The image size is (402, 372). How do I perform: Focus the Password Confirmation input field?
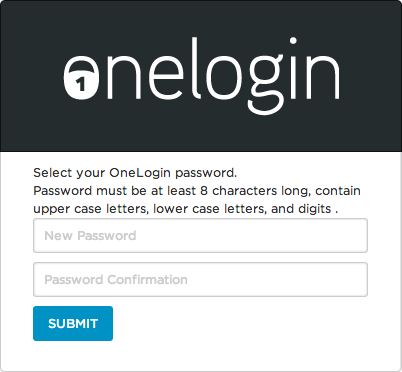pos(200,279)
